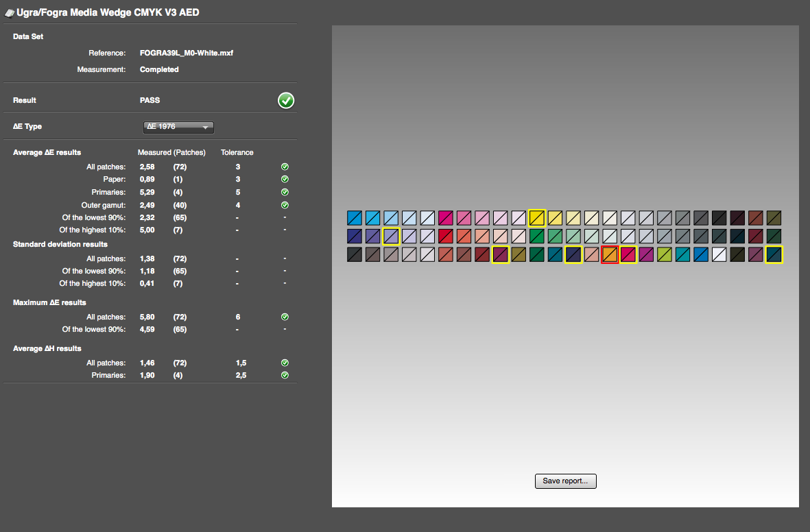Select the yellow-outlined lavender patch in second row
810x532 pixels.
391,237
